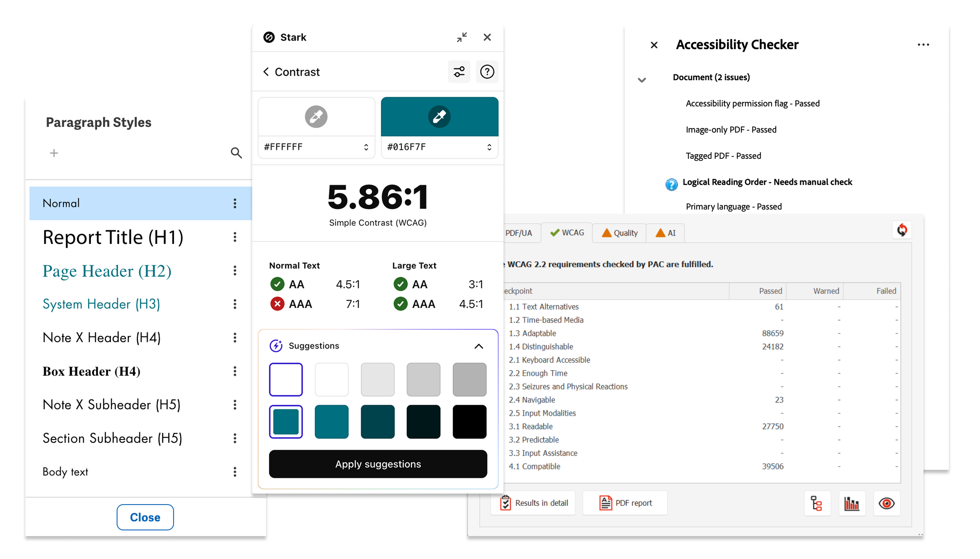Open Results in detail
Image resolution: width=980 pixels, height=559 pixels.
click(x=533, y=503)
